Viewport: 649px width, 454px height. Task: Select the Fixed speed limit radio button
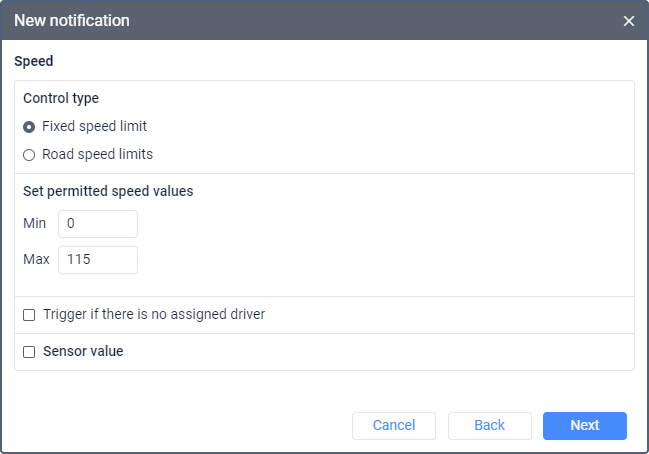click(29, 127)
